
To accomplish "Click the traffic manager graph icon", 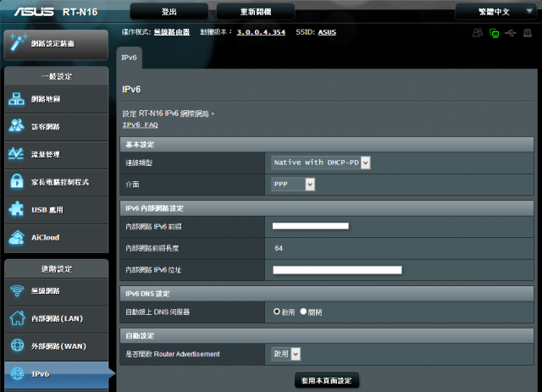I will click(16, 153).
